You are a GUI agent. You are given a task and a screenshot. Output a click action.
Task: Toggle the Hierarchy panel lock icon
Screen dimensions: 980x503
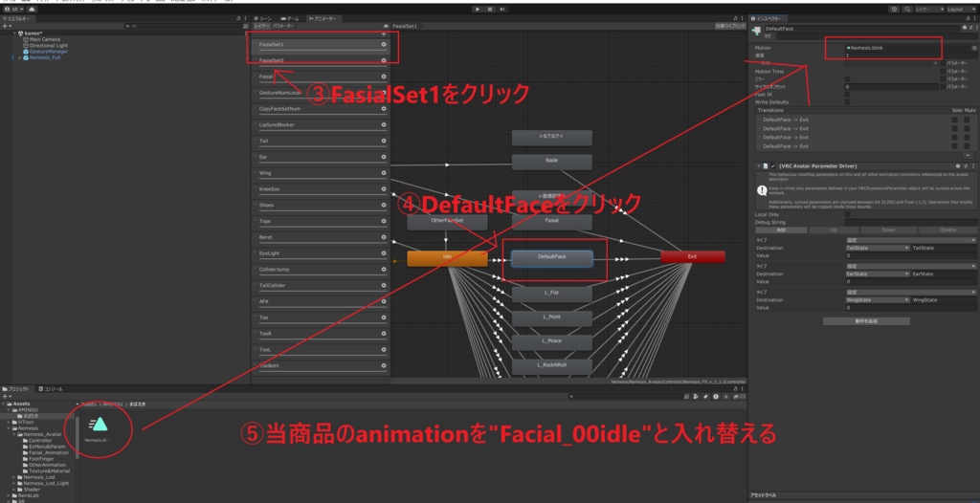coord(240,19)
